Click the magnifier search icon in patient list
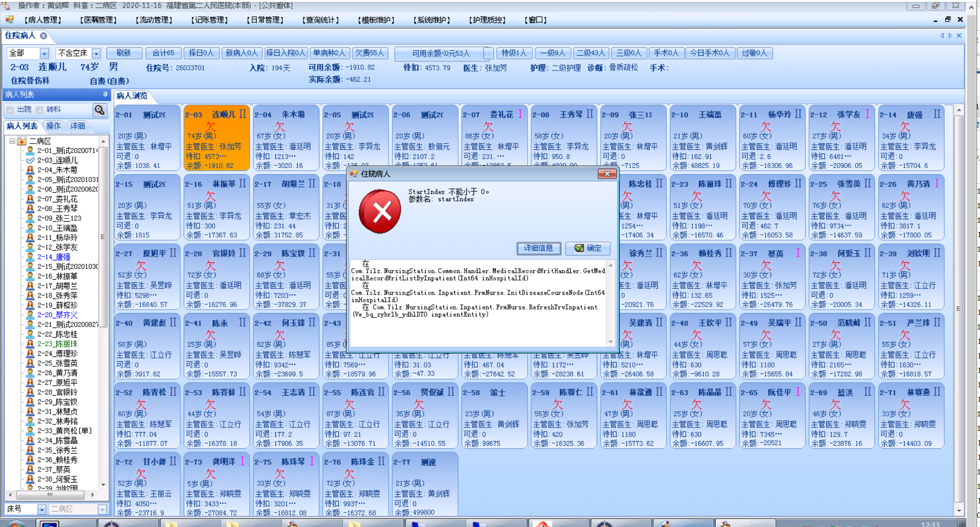The width and height of the screenshot is (980, 527). (x=100, y=110)
